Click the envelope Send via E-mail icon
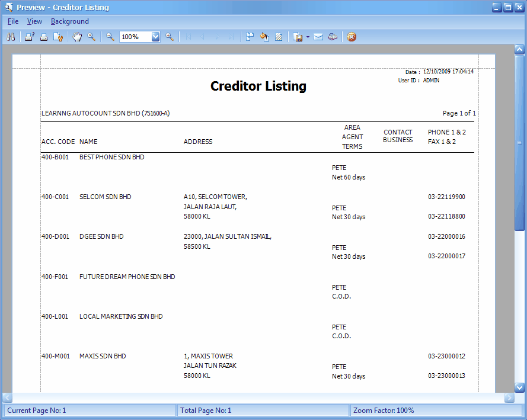 [x=318, y=37]
